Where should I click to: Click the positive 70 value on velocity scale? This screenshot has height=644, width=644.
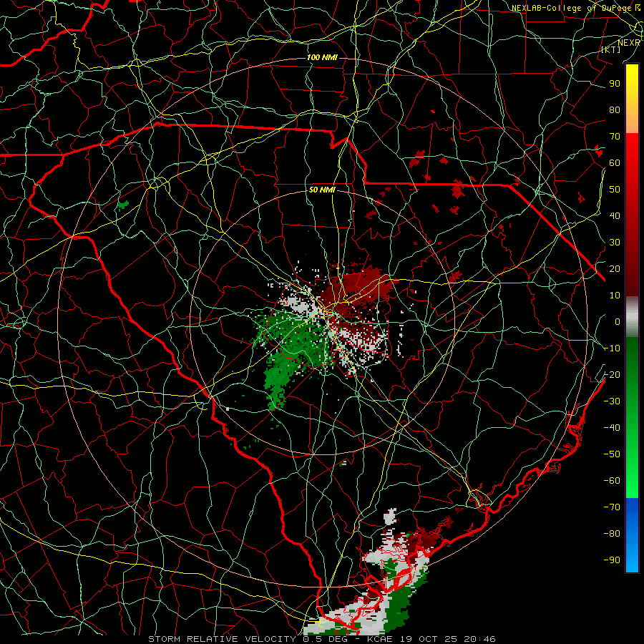tap(615, 137)
